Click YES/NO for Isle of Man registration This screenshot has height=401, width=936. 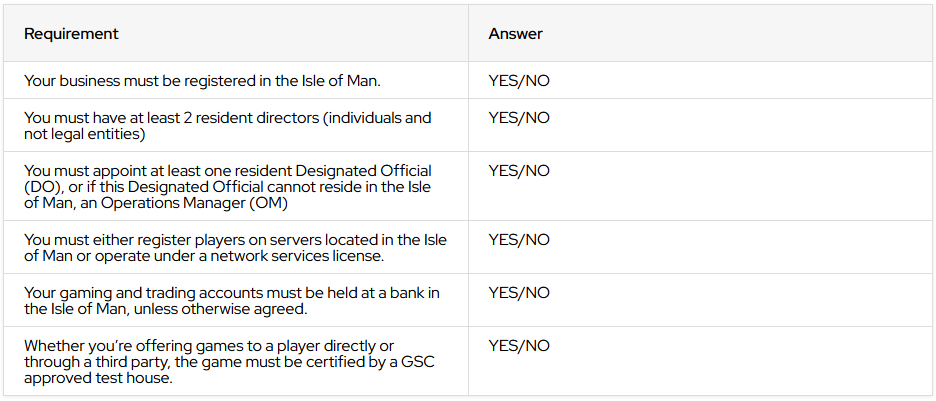tap(519, 81)
